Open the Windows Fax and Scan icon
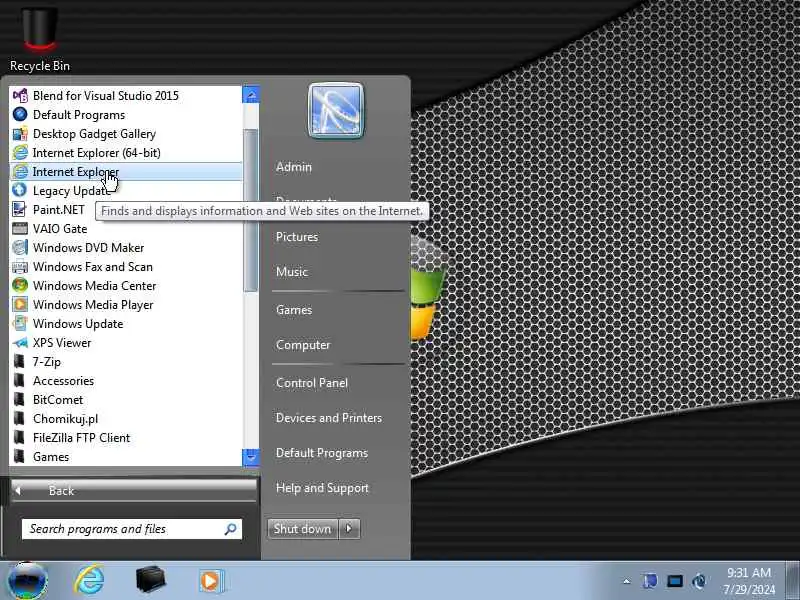 click(20, 266)
